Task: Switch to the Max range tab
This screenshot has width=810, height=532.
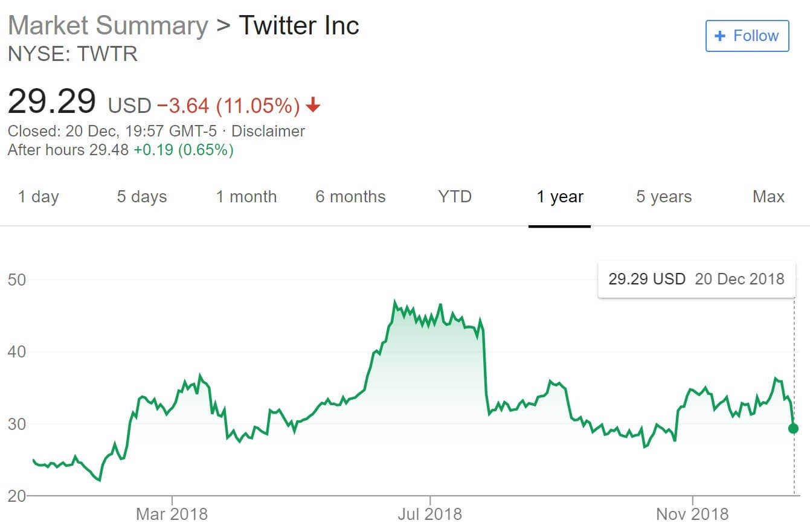Action: (768, 197)
